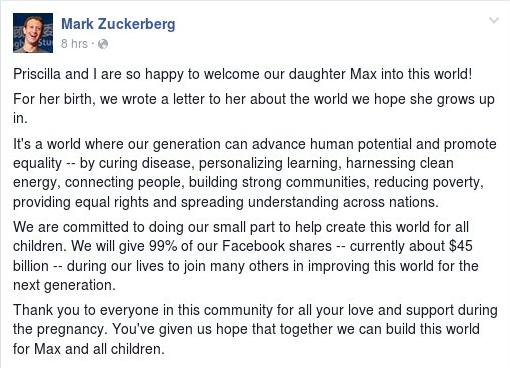Click the sentence about the letter for her birth
Image resolution: width=510 pixels, height=368 pixels.
tap(254, 109)
